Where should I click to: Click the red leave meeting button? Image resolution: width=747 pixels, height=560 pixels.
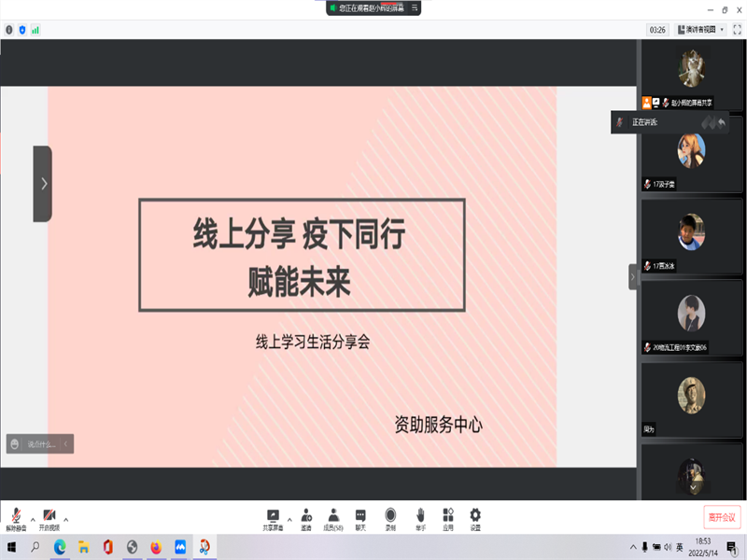tap(721, 517)
